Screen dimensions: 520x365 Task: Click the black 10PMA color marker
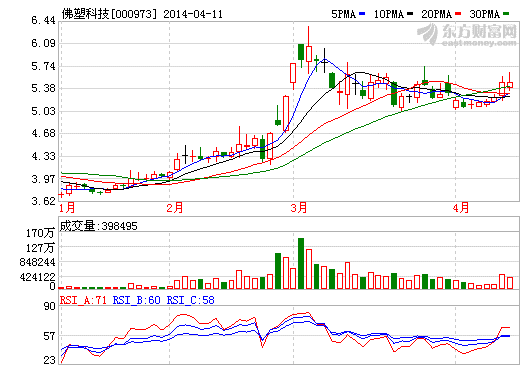point(410,14)
